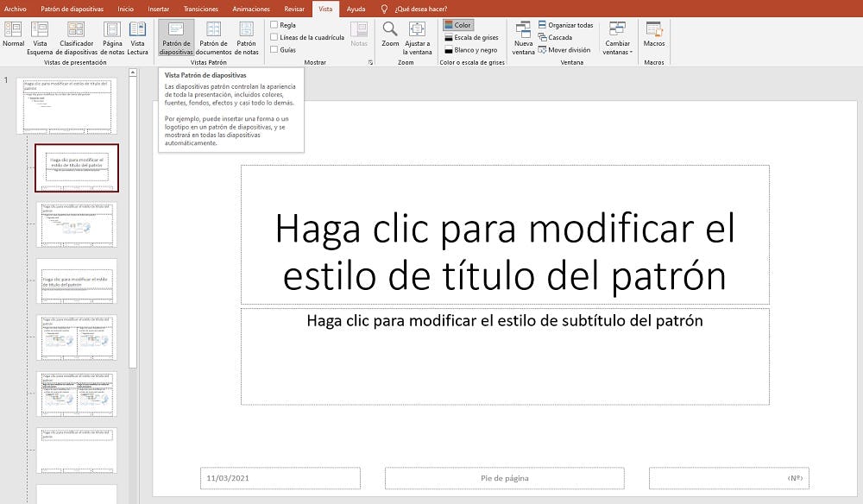Open Página de notas view
Viewport: 863px width, 504px height.
tap(112, 35)
